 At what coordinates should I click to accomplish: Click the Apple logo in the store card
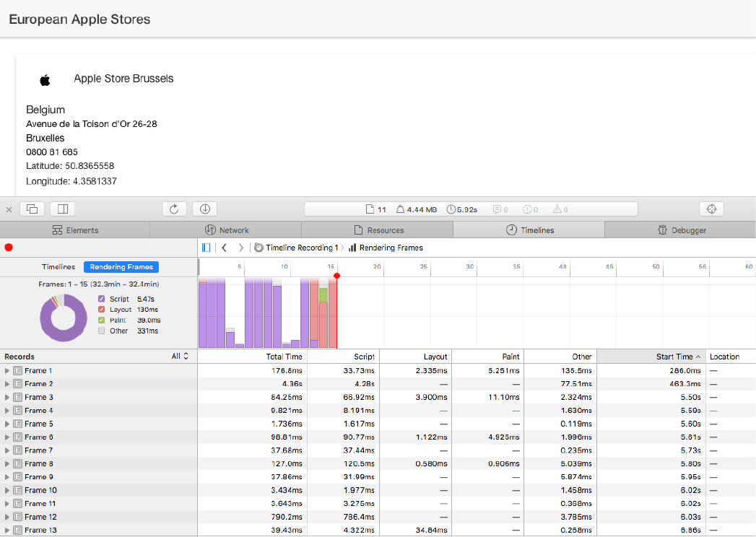pyautogui.click(x=45, y=80)
